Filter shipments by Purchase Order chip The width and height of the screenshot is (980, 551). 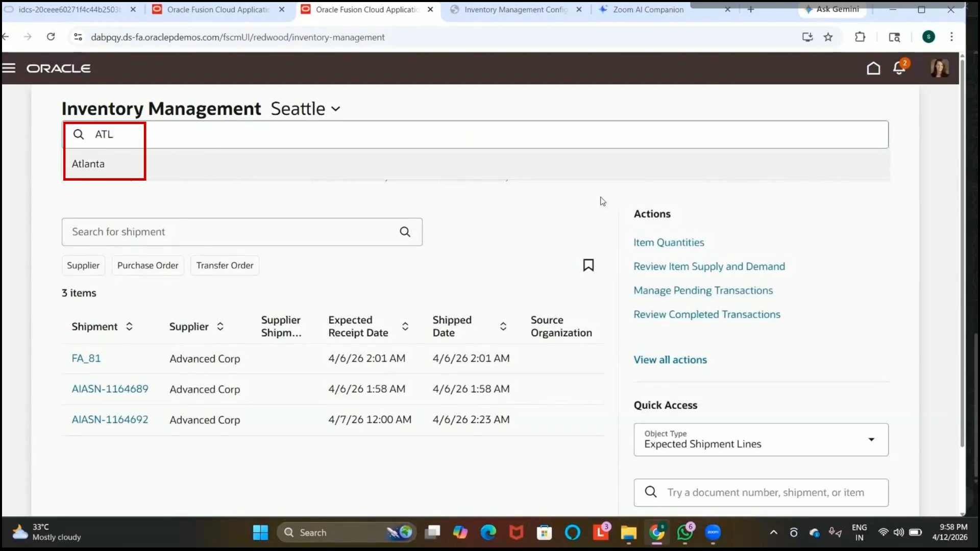148,265
